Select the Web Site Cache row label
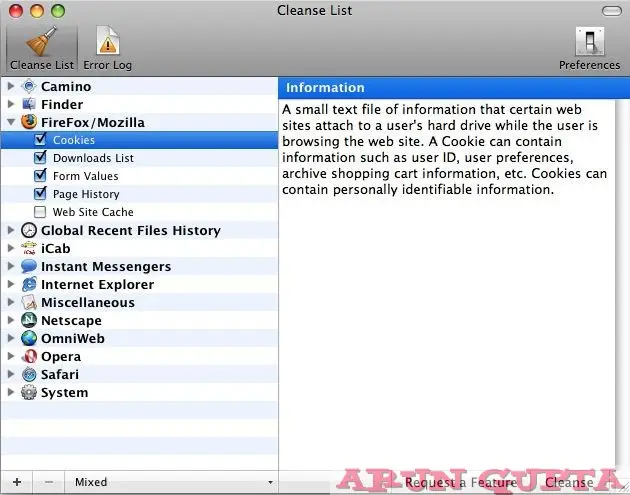Screen dimensions: 630x495 tap(93, 212)
